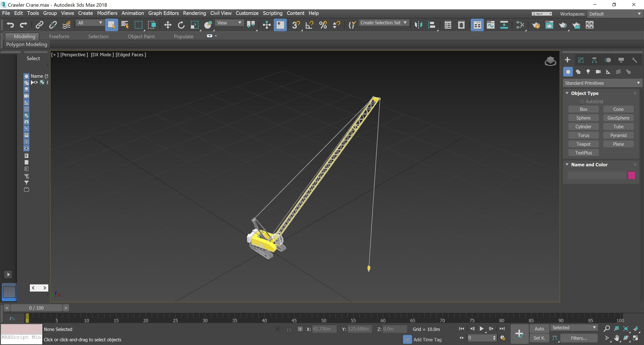Toggle Auto Key mode
The image size is (644, 345).
click(x=539, y=329)
